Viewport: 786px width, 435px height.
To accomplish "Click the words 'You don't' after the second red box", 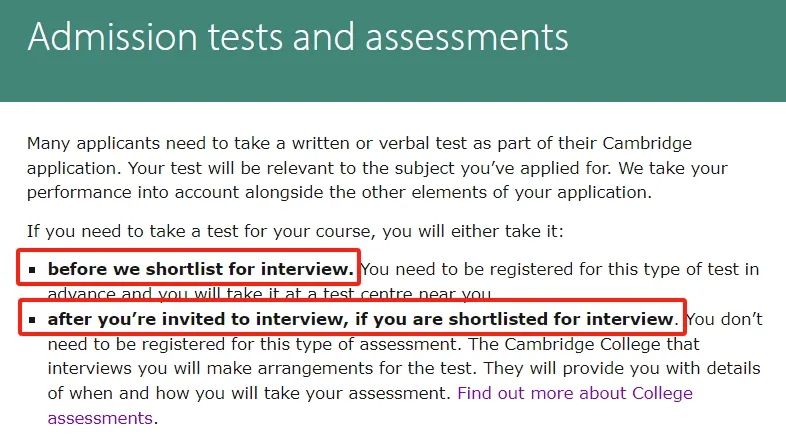I will pos(724,319).
